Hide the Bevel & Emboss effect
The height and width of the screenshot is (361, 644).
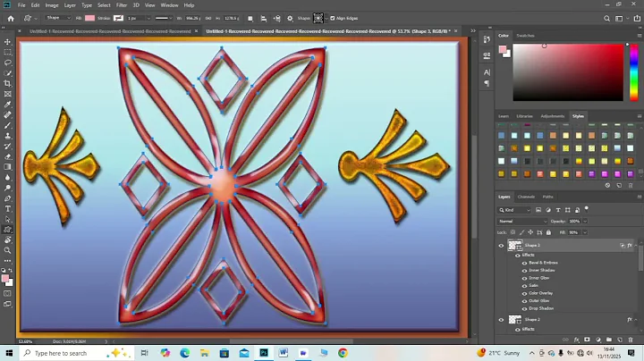click(x=524, y=263)
